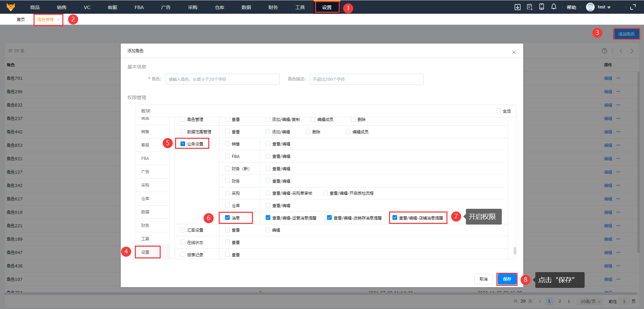The height and width of the screenshot is (309, 644).
Task: Open more actions for 角色442
Action: 618,132
